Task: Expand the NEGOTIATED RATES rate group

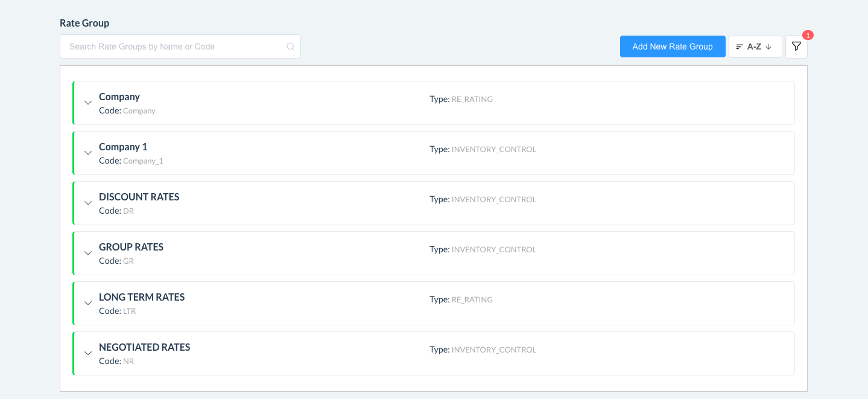Action: [88, 353]
